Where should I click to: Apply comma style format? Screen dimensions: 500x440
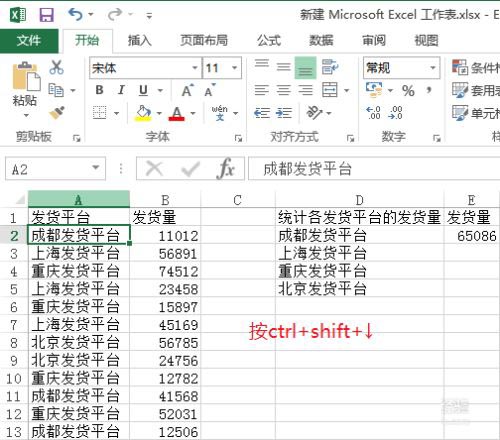pyautogui.click(x=429, y=90)
